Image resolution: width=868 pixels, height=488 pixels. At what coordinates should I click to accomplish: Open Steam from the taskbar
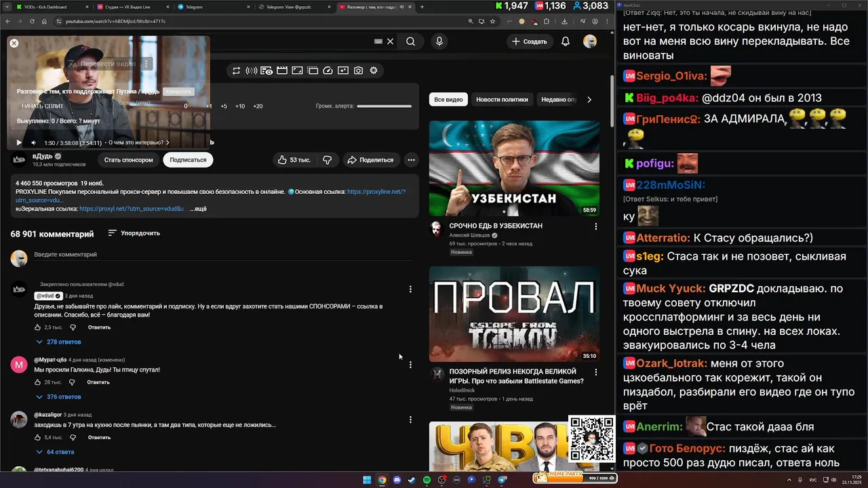(412, 480)
